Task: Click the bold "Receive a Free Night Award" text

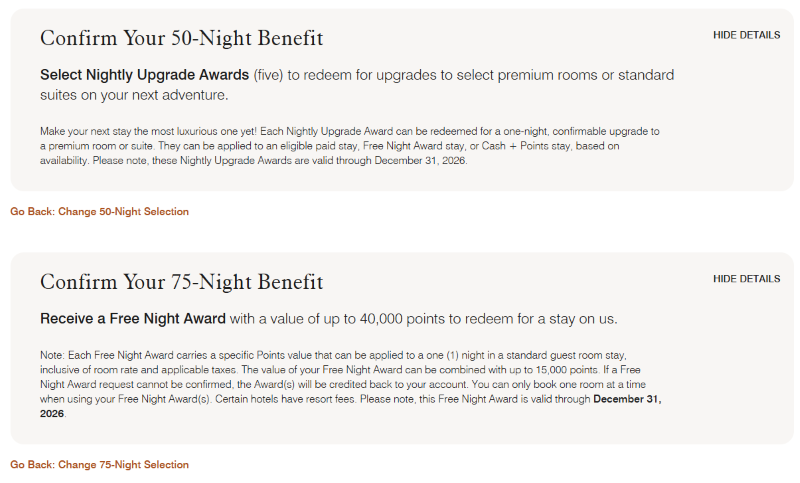Action: click(133, 319)
